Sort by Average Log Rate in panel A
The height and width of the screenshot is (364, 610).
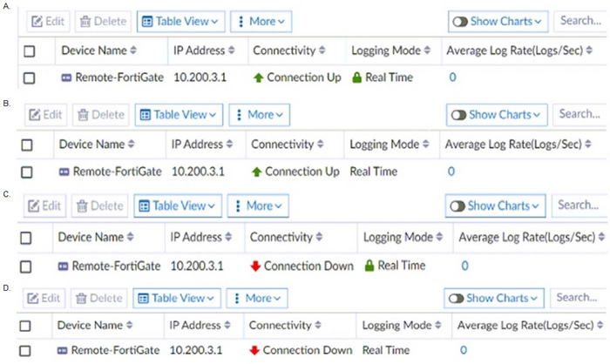(x=589, y=51)
